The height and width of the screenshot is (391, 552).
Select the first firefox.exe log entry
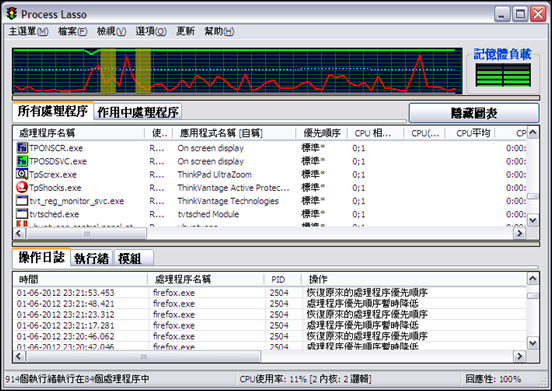[x=269, y=292]
